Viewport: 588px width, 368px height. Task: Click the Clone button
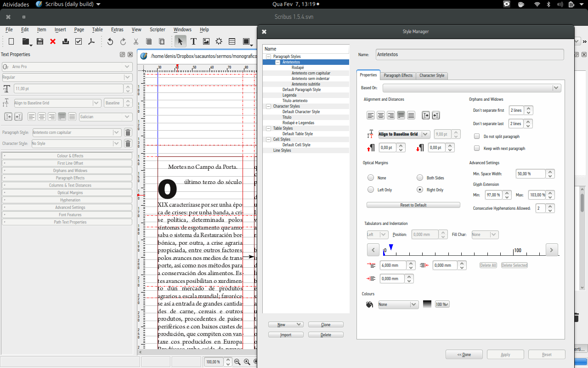pyautogui.click(x=326, y=325)
